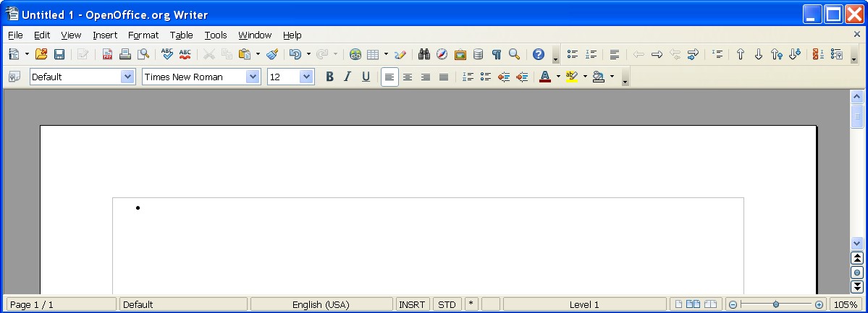Open Find & Replace binoculars
Screen dimensions: 868x313
[424, 54]
